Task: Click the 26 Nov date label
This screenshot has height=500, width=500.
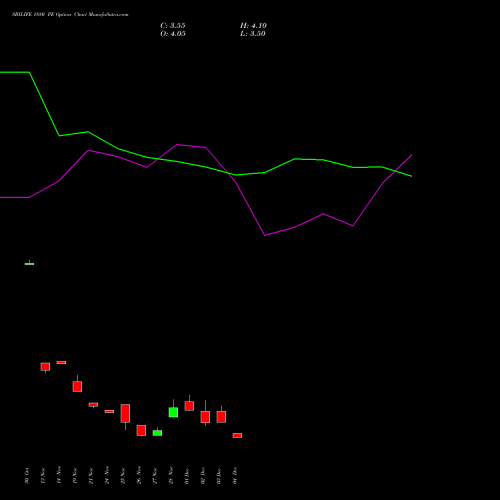Action: click(139, 475)
